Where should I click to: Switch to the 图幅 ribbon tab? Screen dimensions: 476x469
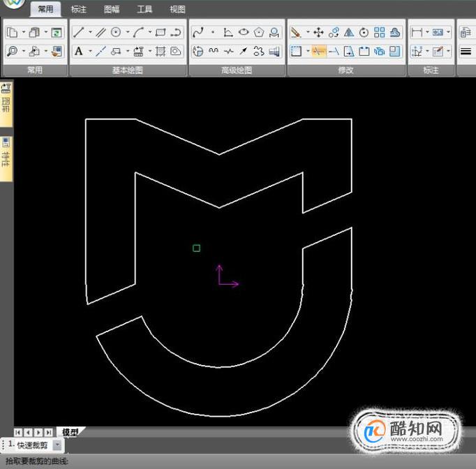pos(112,9)
